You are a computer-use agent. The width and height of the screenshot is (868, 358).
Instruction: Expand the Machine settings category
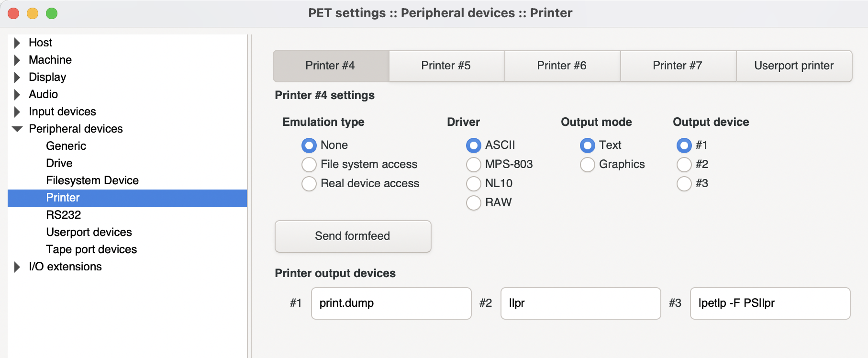(17, 60)
